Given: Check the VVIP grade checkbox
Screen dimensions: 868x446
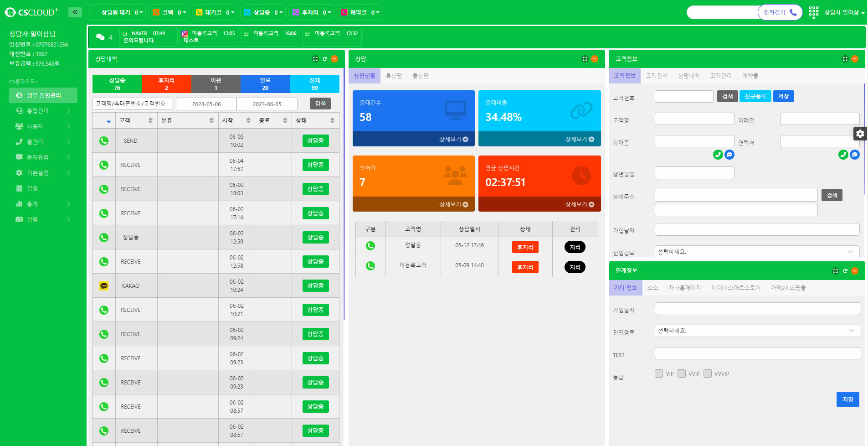Looking at the screenshot, I should point(682,373).
